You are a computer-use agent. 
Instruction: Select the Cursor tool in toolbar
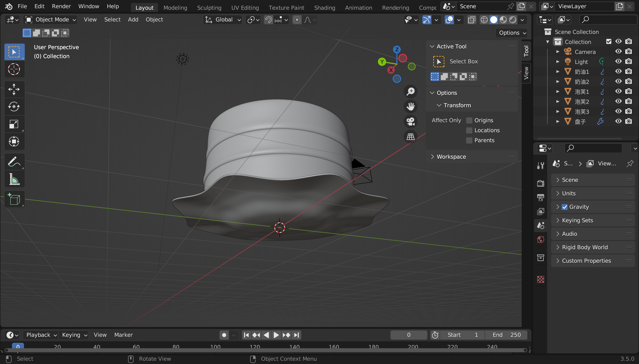click(x=14, y=69)
